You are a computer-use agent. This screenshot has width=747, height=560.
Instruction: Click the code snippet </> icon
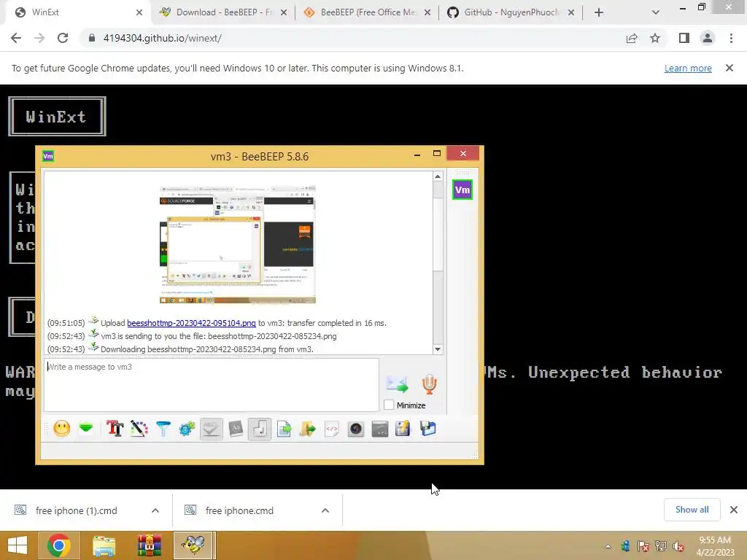332,429
